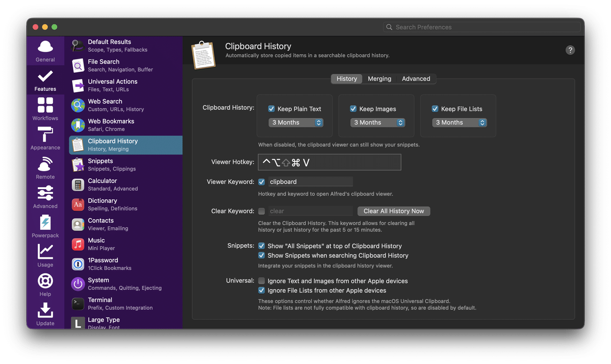Select the Terminal row labeled Prefix, Custom Integration
The height and width of the screenshot is (364, 611).
tap(126, 304)
